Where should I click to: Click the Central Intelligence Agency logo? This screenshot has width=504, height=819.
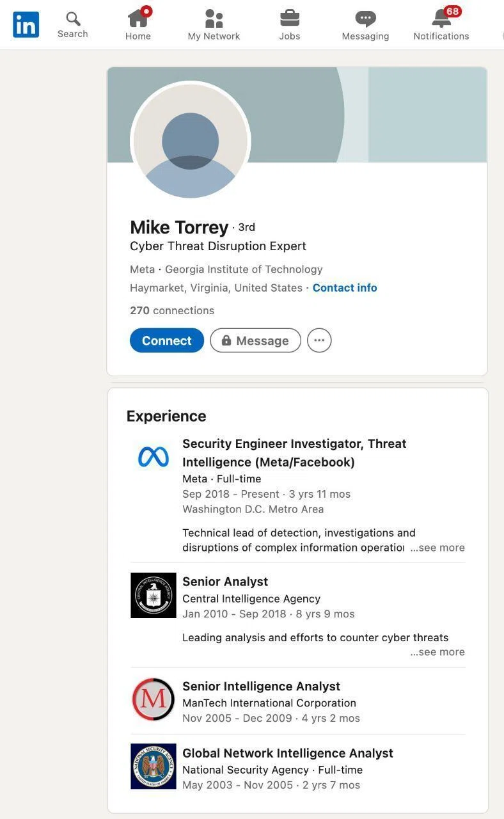pos(154,596)
